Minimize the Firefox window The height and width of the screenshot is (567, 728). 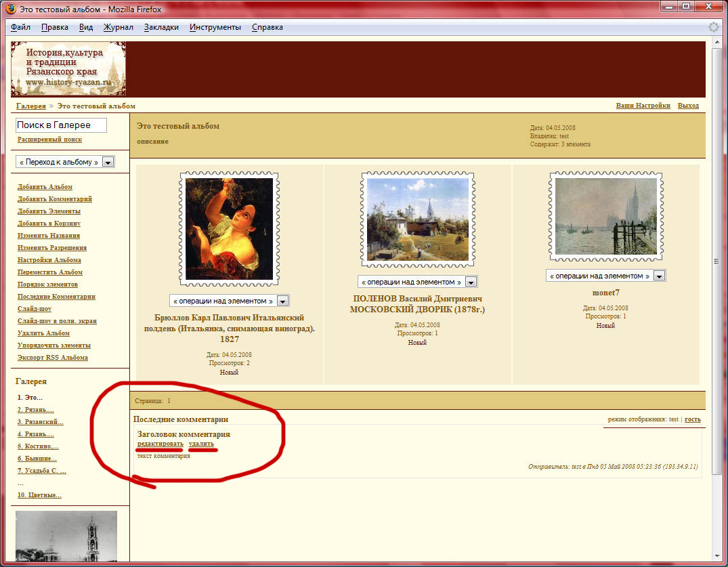(x=669, y=7)
